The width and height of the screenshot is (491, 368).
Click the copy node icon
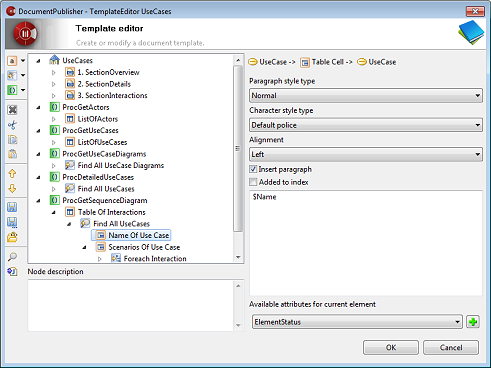[x=12, y=139]
